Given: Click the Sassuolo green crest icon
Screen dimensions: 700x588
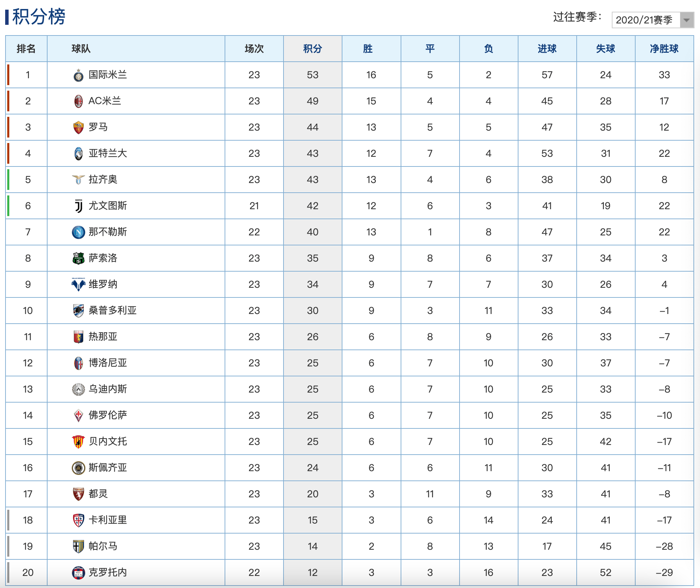Looking at the screenshot, I should point(79,258).
